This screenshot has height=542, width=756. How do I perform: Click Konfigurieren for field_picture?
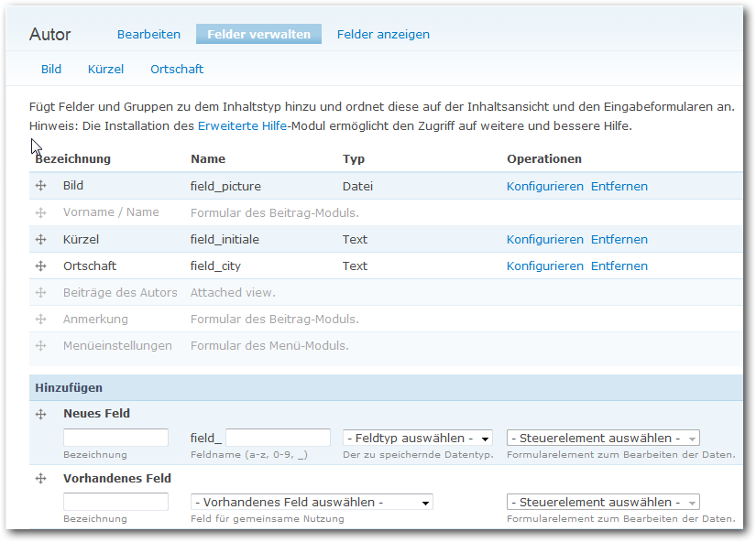coord(544,187)
